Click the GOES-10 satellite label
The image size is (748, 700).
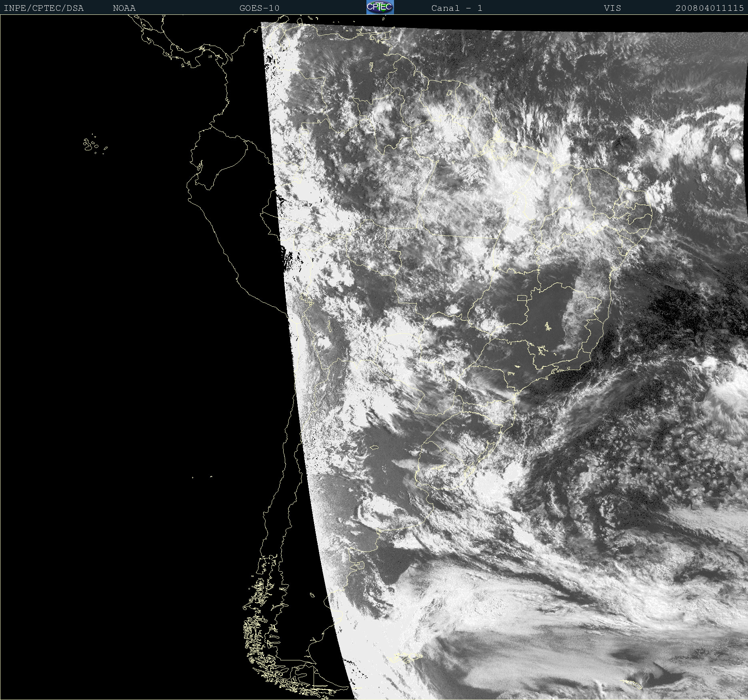[x=260, y=8]
